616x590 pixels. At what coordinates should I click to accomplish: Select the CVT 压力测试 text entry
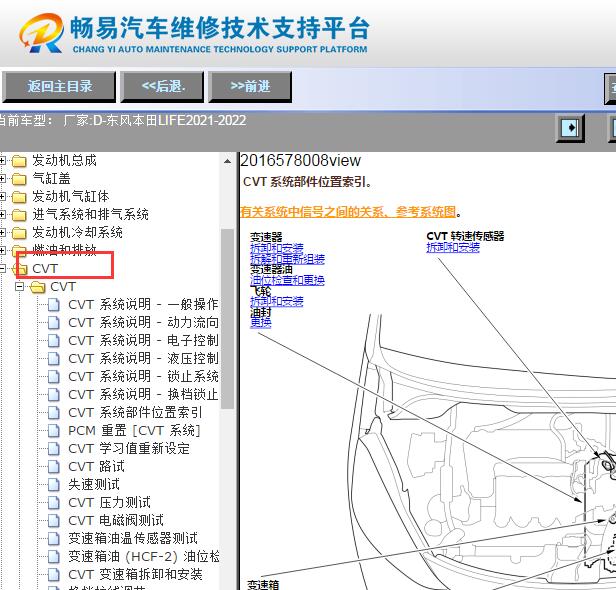coord(109,503)
